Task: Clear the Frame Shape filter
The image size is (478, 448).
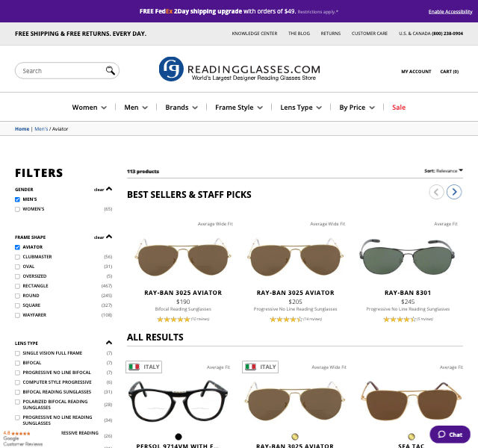Action: pos(99,237)
